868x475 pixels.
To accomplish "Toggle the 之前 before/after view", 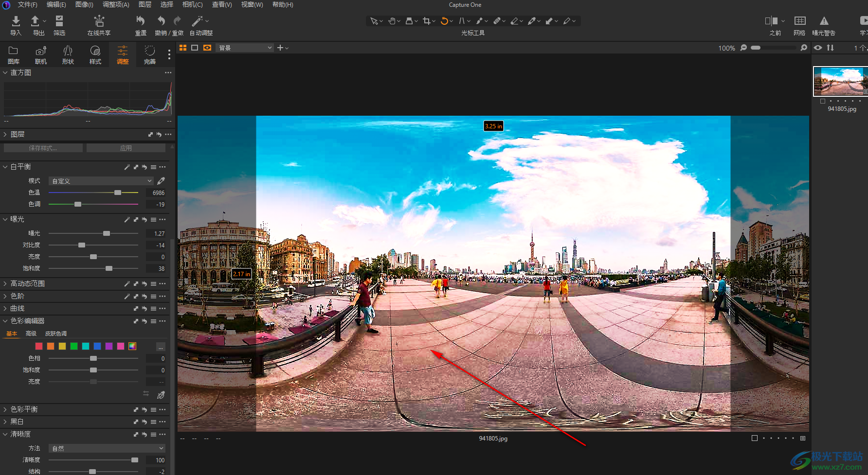I will [771, 21].
